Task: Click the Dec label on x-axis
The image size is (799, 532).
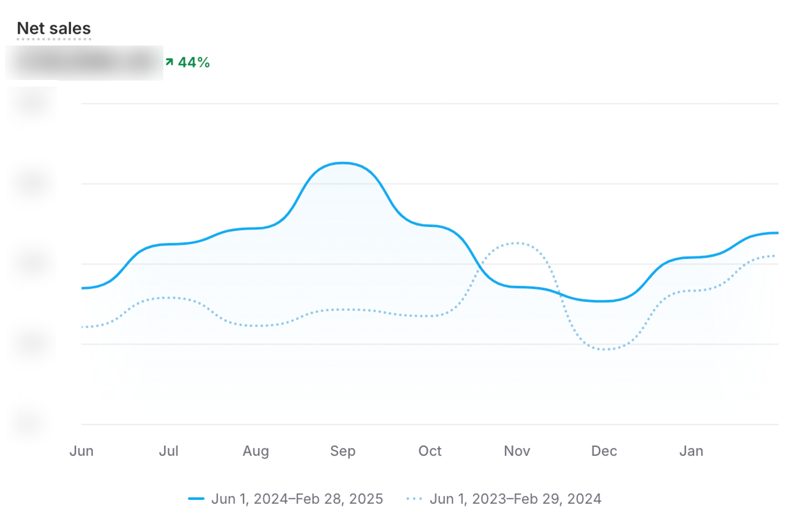Action: pos(604,451)
